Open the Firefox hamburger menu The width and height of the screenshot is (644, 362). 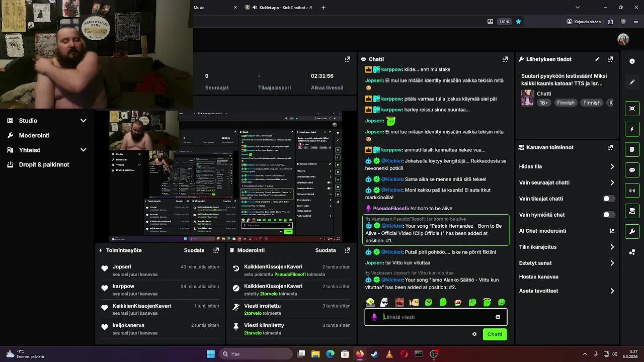(636, 22)
